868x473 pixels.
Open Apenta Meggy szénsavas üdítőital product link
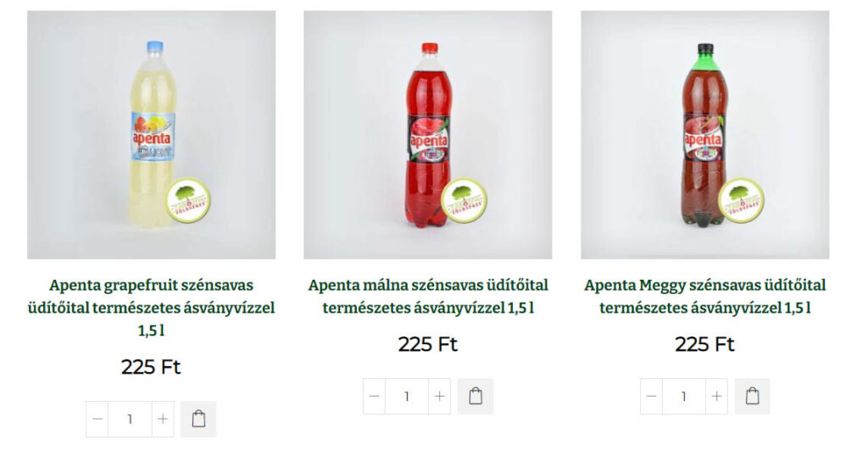click(x=704, y=297)
